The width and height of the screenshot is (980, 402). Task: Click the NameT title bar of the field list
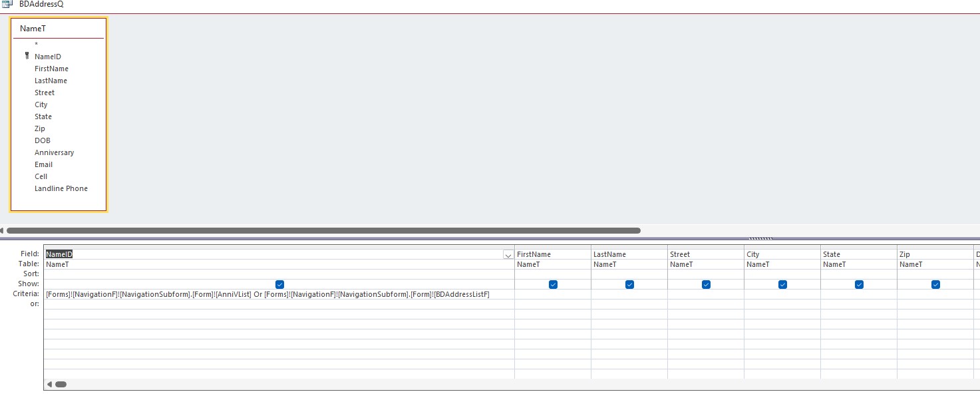coord(58,29)
